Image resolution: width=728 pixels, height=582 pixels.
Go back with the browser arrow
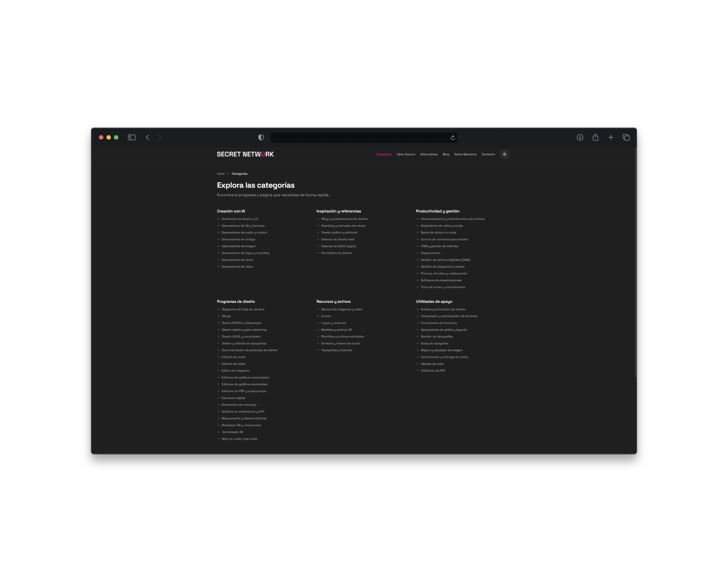coord(147,138)
